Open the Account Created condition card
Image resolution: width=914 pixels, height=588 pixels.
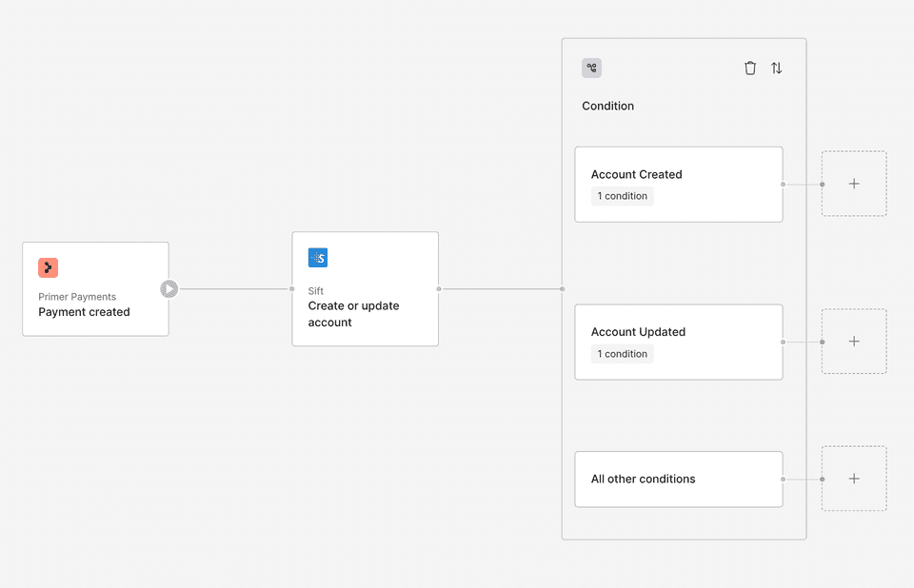point(679,185)
